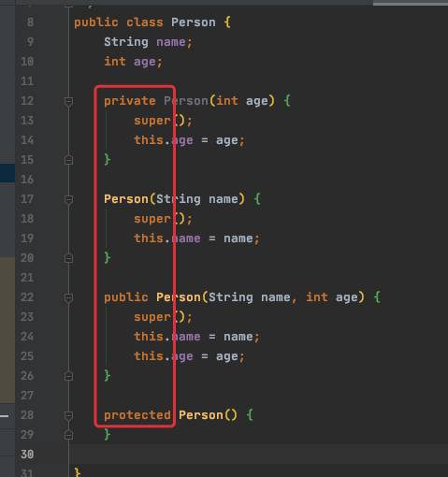This screenshot has height=477, width=448.
Task: Click line number 30 in gutter
Action: click(x=27, y=455)
